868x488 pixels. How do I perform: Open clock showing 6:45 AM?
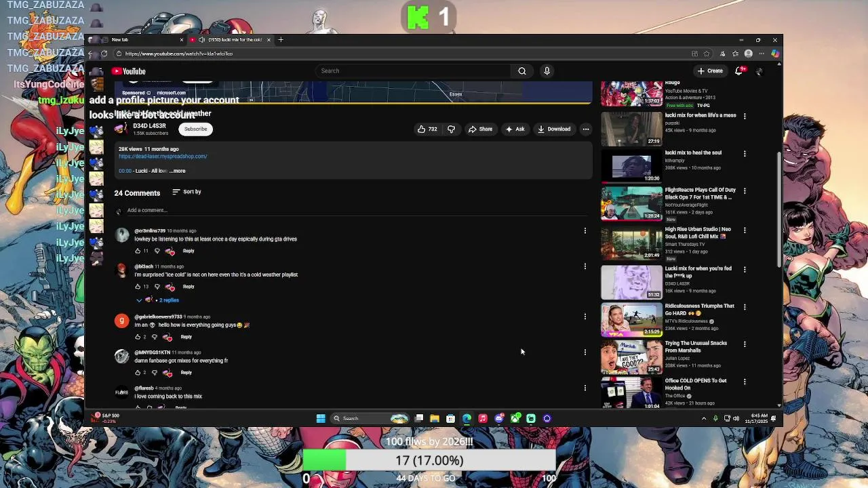(x=755, y=418)
